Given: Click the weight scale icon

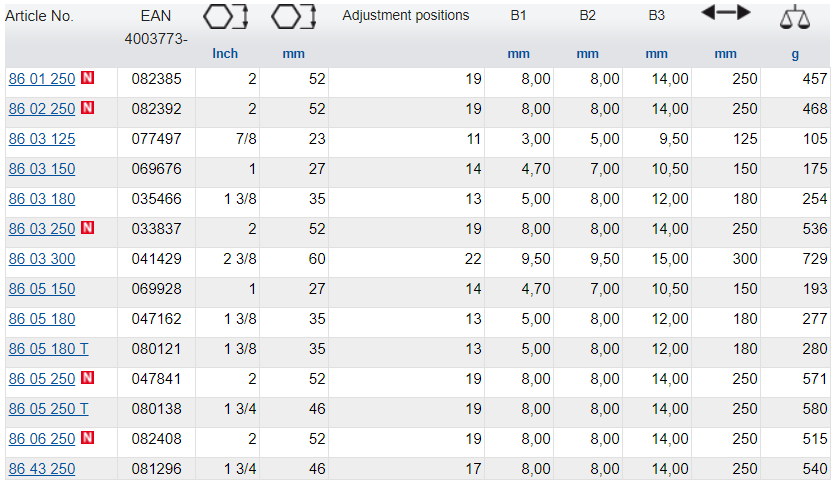Looking at the screenshot, I should point(795,17).
